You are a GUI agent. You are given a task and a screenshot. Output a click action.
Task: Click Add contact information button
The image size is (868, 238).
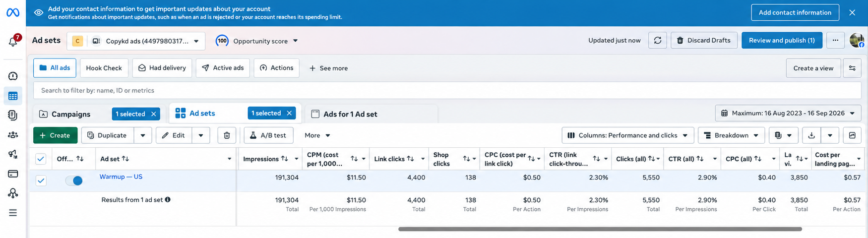pyautogui.click(x=795, y=12)
